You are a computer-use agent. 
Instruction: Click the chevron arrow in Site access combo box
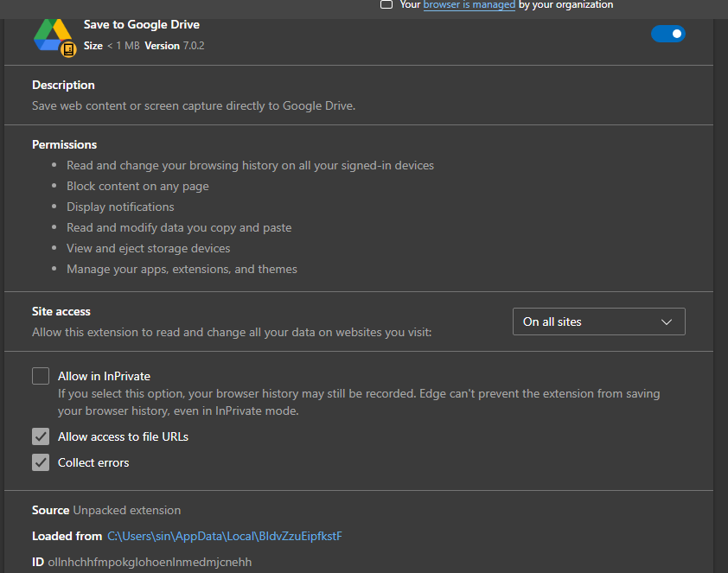pyautogui.click(x=667, y=322)
